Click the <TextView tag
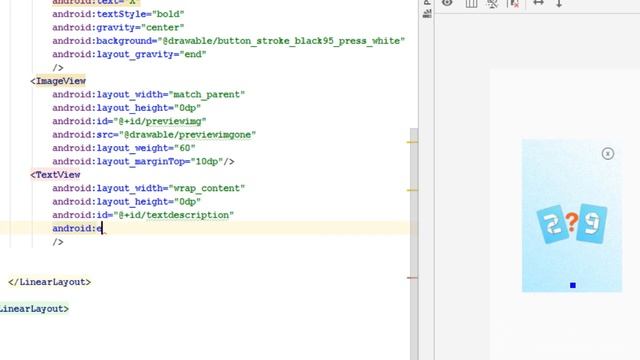The width and height of the screenshot is (640, 360). 55,175
